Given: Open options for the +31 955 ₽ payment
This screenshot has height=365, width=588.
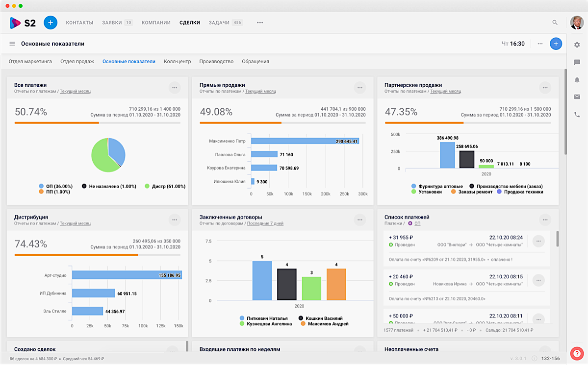Looking at the screenshot, I should tap(538, 241).
